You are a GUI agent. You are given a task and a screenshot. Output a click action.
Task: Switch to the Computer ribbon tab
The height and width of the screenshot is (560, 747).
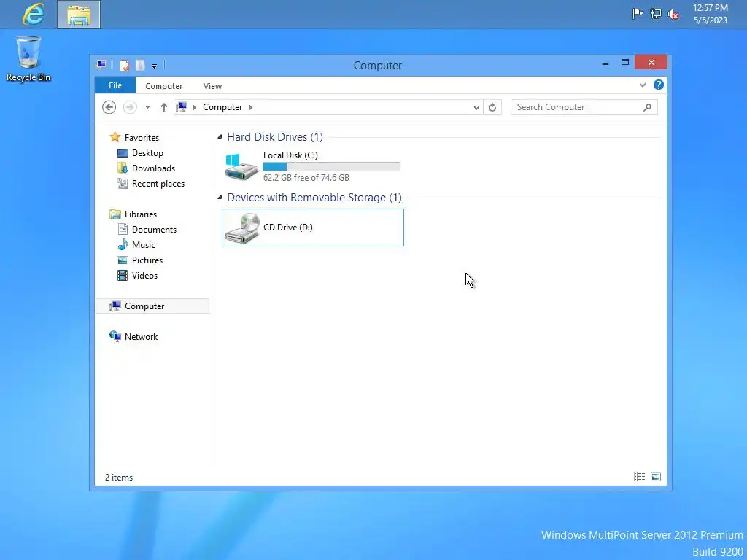(164, 86)
